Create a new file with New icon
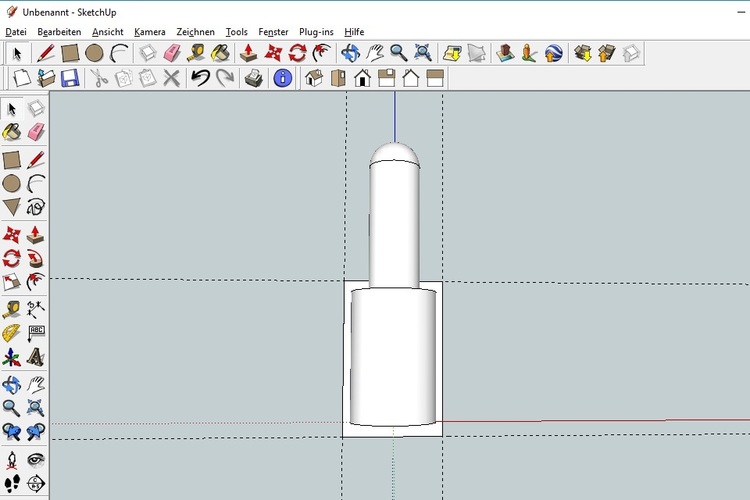Image resolution: width=750 pixels, height=500 pixels. (22, 78)
